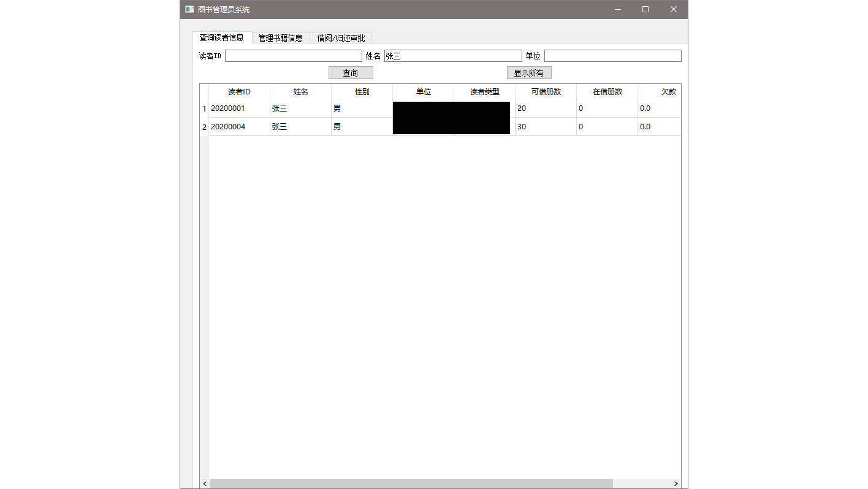This screenshot has height=489, width=868.
Task: Click the 在借册数 0 in row 20200004
Action: [x=607, y=127]
